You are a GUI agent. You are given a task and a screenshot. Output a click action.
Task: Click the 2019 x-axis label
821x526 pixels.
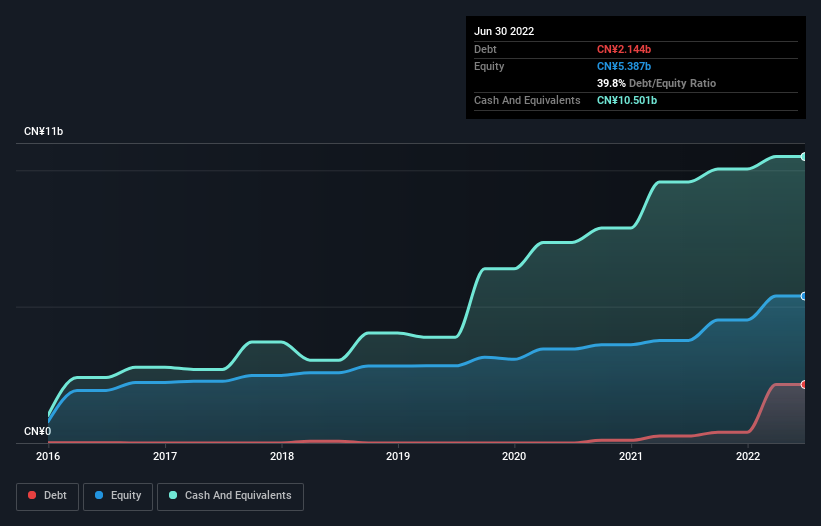coord(398,456)
